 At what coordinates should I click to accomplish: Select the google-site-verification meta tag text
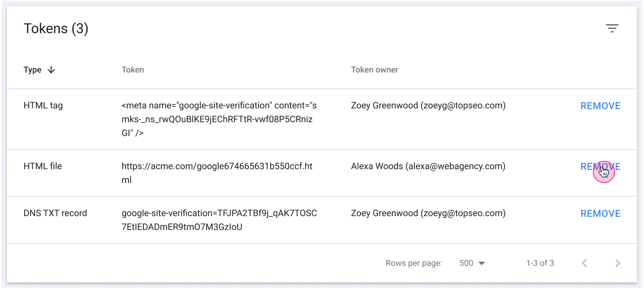(219, 119)
